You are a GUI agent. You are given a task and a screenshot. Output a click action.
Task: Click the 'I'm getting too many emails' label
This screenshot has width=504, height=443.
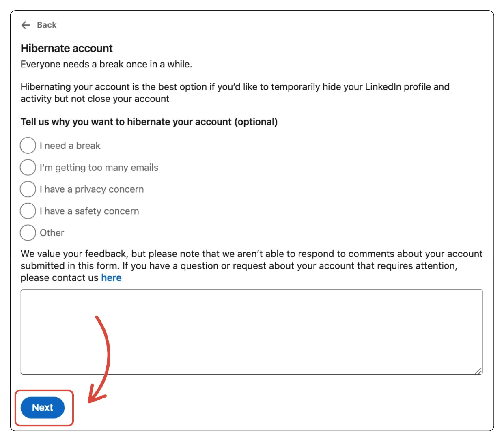[x=99, y=168]
